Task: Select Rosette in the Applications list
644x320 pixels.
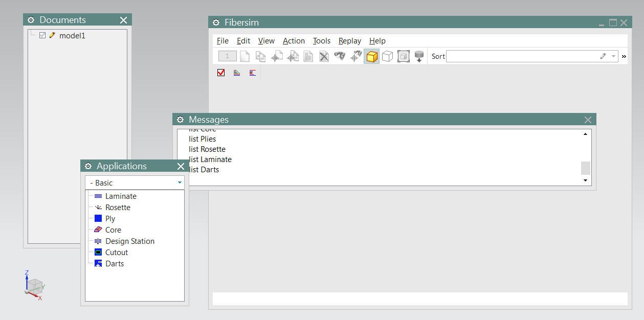Action: 118,207
